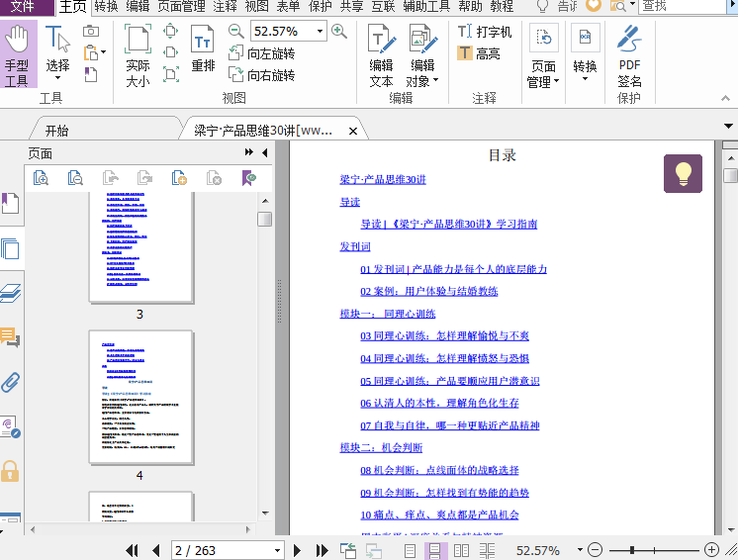
Task: Open the Comments side panel
Action: [x=10, y=337]
